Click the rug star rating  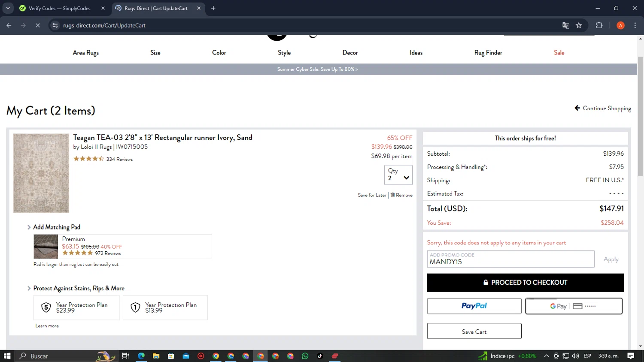coord(89,159)
